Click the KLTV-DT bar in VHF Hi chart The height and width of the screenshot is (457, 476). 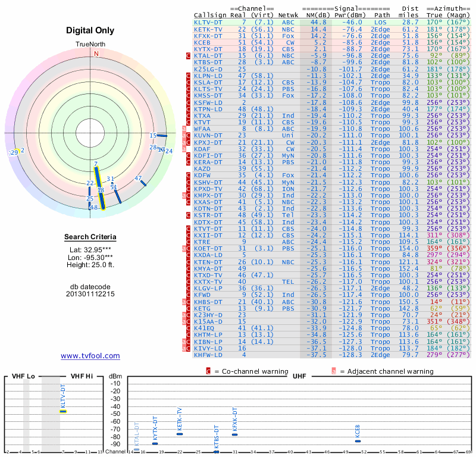point(62,411)
